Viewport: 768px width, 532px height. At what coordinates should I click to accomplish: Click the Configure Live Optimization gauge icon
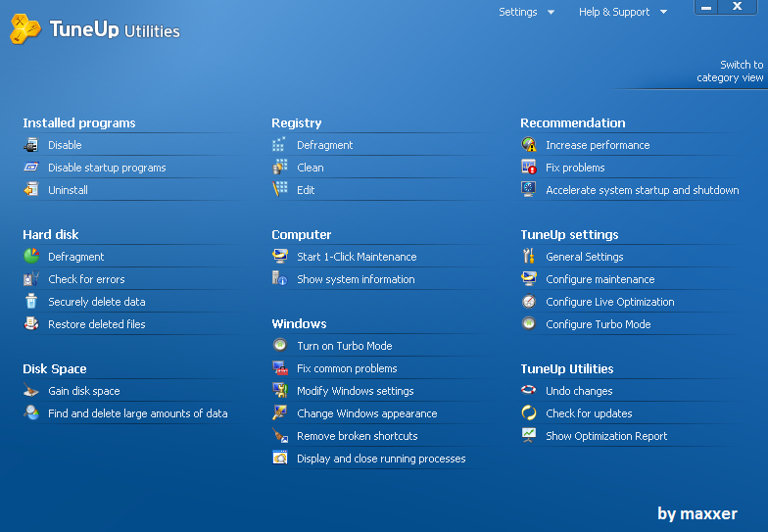pos(529,302)
